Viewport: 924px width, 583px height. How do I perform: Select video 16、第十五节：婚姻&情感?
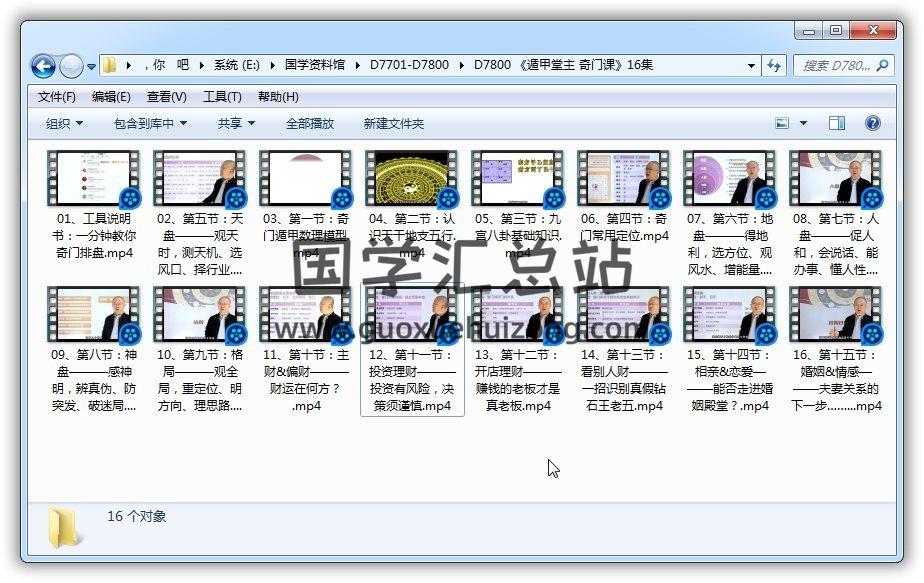point(836,350)
